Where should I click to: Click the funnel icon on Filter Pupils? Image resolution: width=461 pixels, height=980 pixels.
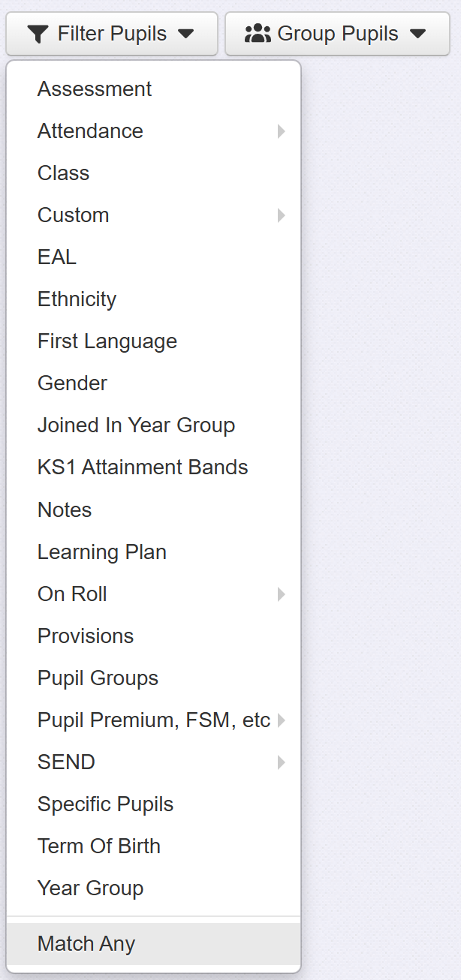coord(37,34)
